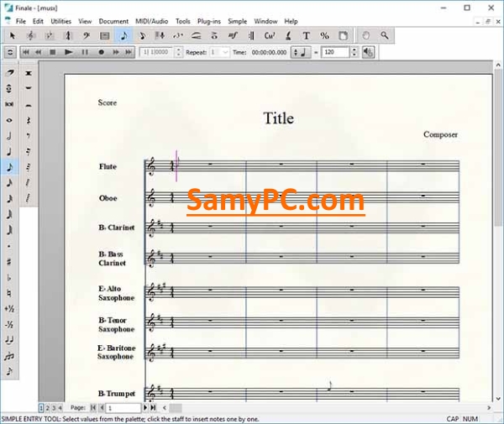The height and width of the screenshot is (424, 504).
Task: Choose the whole note duration
Action: click(x=9, y=120)
